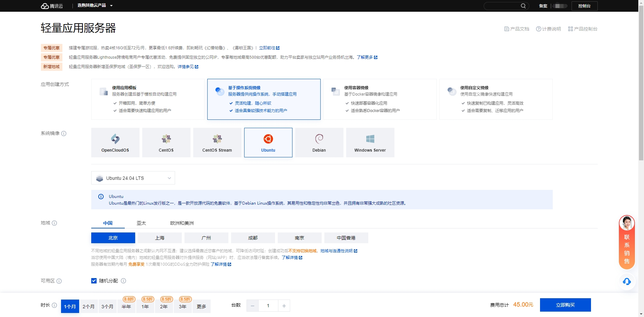
Task: Click the external link icon after 了解更多
Action: [376, 57]
